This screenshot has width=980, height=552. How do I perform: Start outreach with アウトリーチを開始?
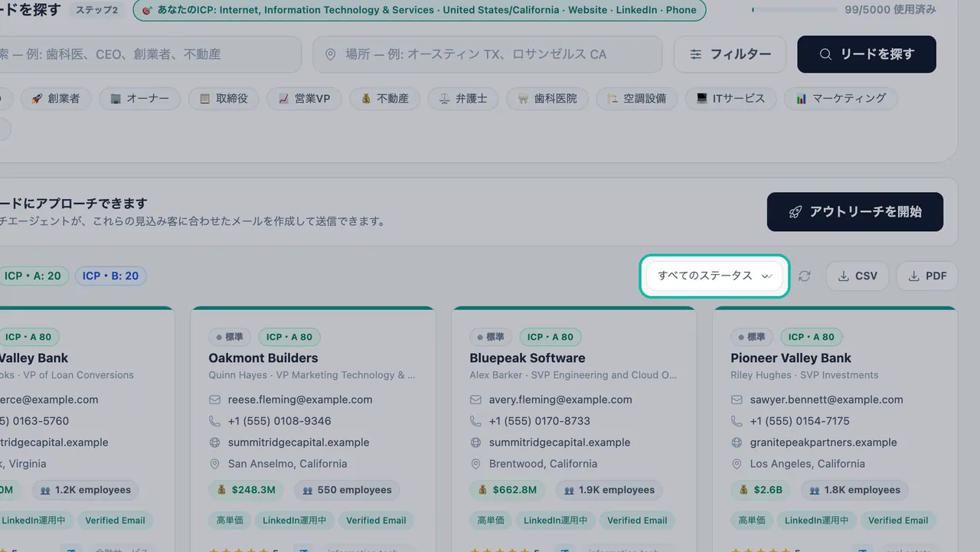[x=855, y=212]
